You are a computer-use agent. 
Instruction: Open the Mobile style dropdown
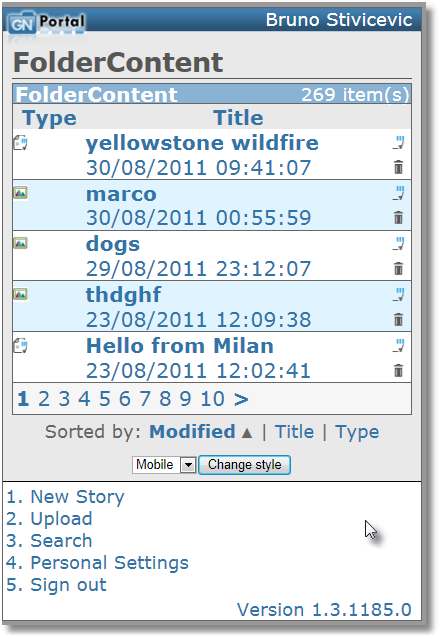[x=188, y=465]
